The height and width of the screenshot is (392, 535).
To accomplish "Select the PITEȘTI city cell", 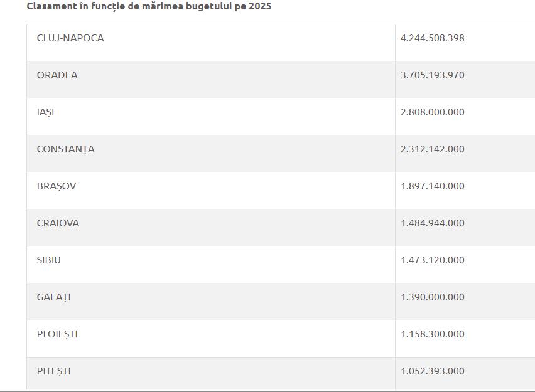I will pyautogui.click(x=53, y=371).
